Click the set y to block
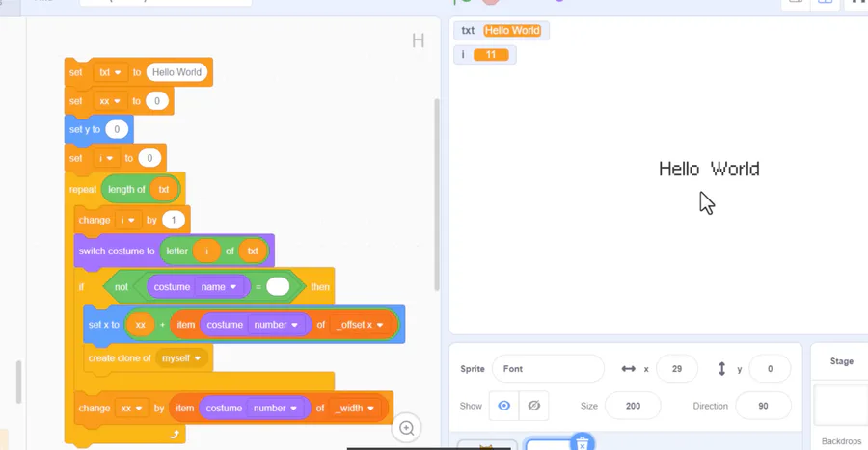 click(85, 129)
